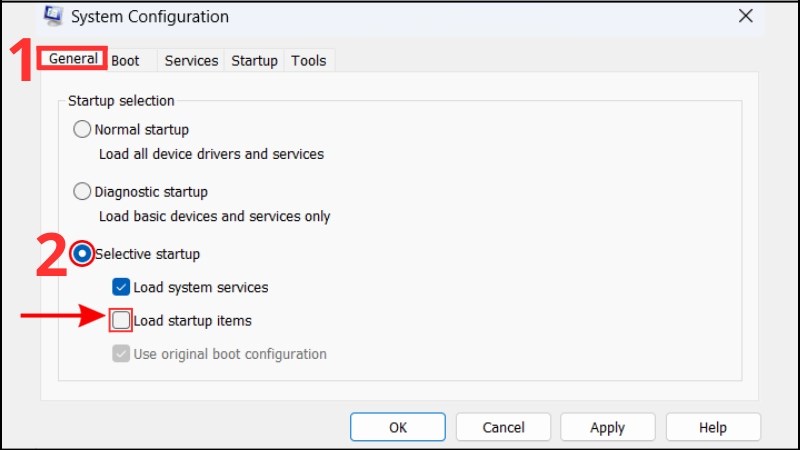Screen dimensions: 800x450
Task: Confirm with the OK button
Action: (397, 427)
